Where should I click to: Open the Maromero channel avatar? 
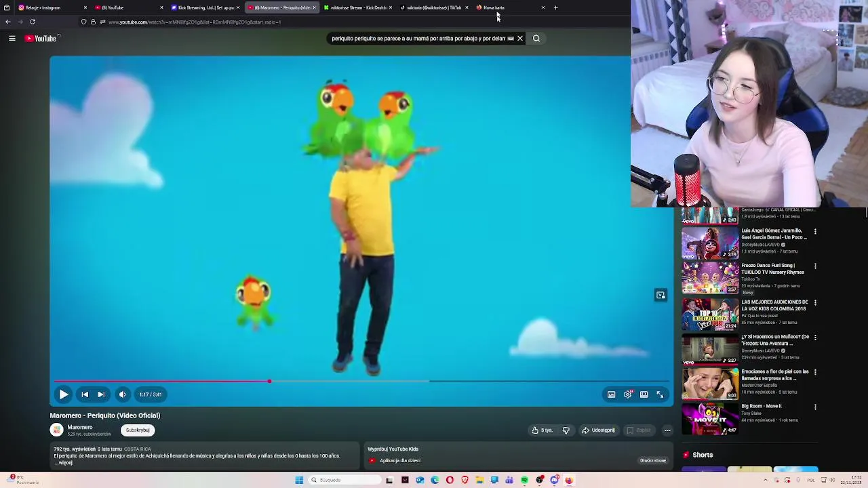pos(57,430)
